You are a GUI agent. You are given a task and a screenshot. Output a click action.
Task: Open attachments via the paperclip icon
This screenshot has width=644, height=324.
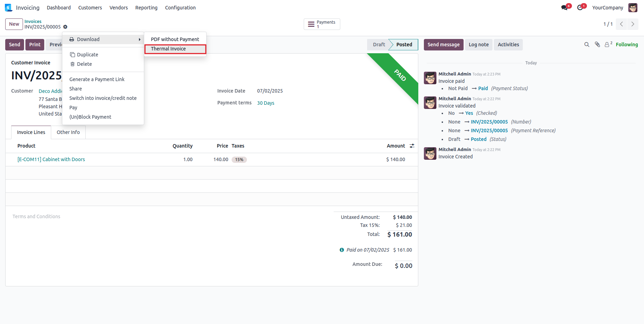[597, 45]
